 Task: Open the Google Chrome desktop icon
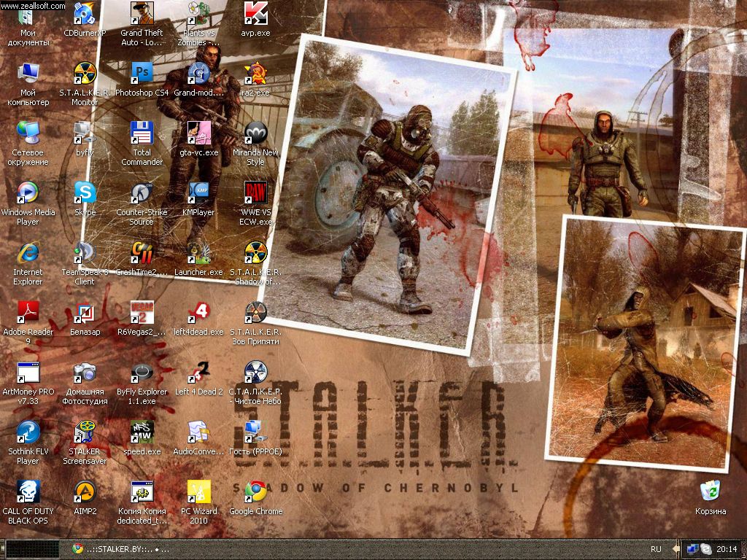pos(256,492)
